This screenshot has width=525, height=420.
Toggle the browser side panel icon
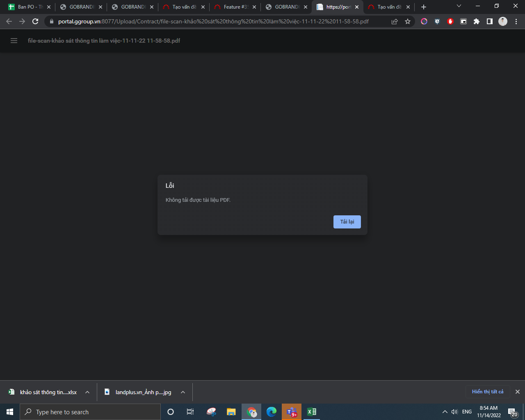coord(489,21)
